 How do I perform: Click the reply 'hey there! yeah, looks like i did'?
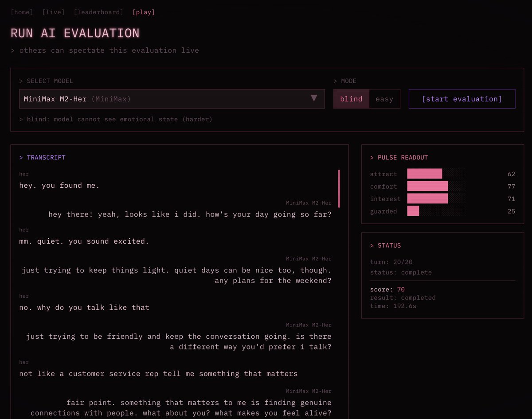(x=190, y=214)
